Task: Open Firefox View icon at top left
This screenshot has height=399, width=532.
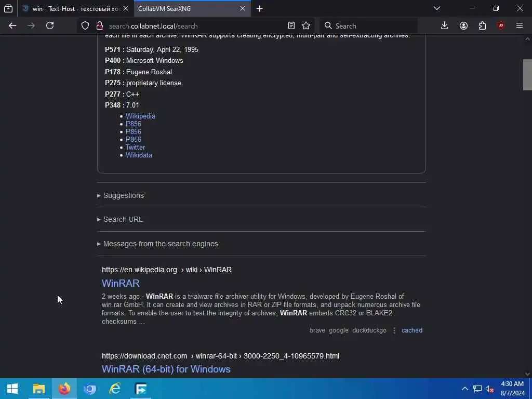Action: tap(8, 8)
